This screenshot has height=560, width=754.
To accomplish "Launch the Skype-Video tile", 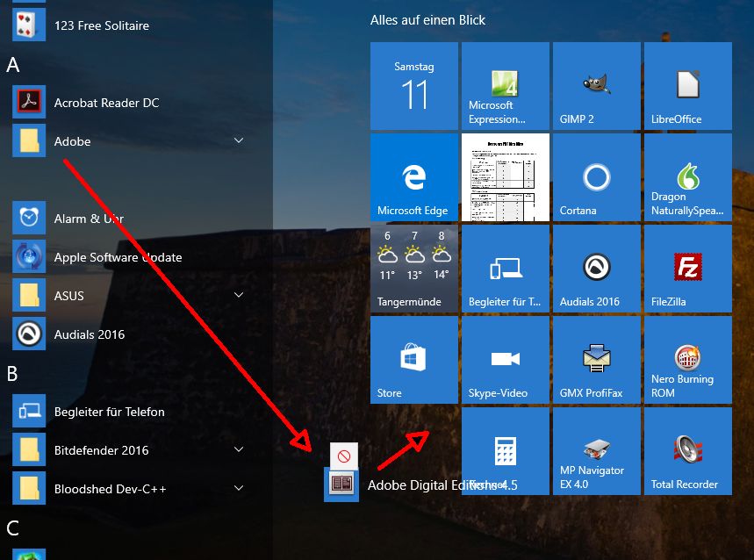I will pyautogui.click(x=506, y=360).
